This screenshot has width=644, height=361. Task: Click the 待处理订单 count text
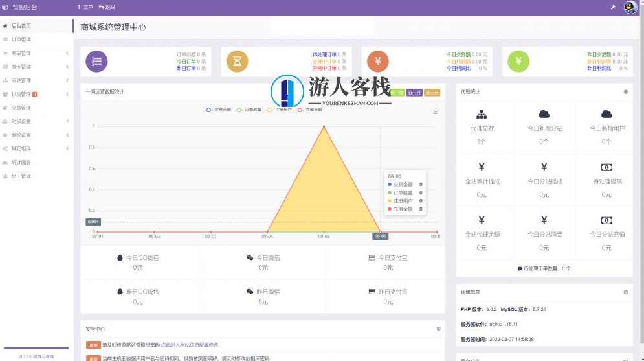(329, 54)
